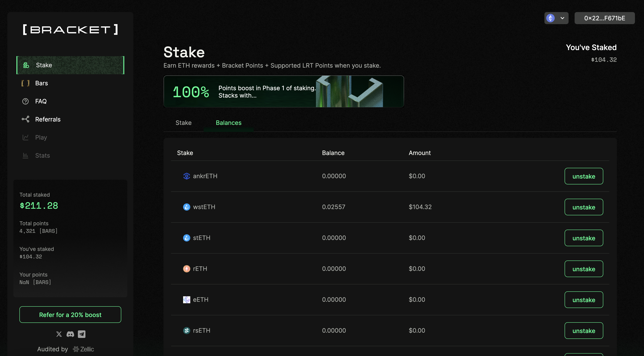
Task: Go to the Referrals page
Action: (48, 119)
